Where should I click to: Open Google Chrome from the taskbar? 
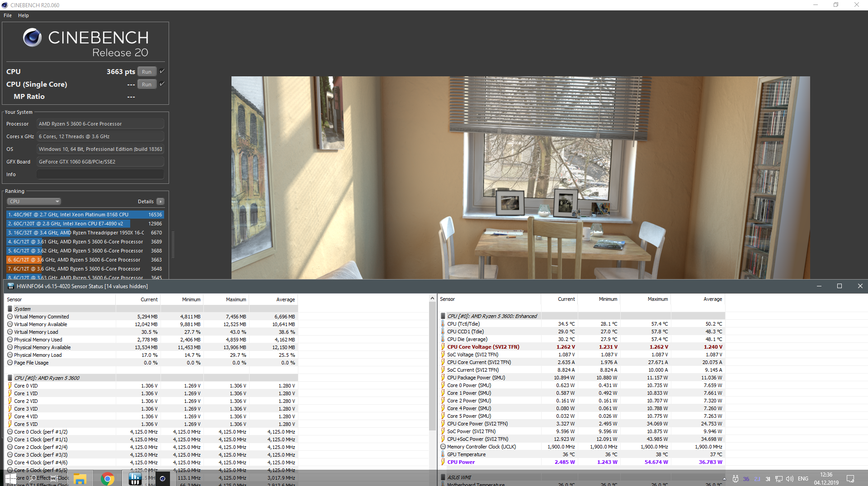(108, 478)
